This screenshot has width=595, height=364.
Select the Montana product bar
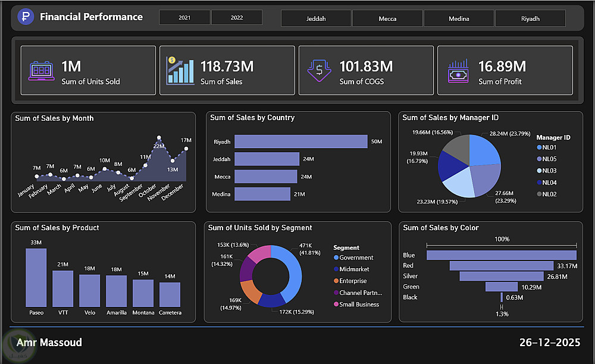coord(143,293)
